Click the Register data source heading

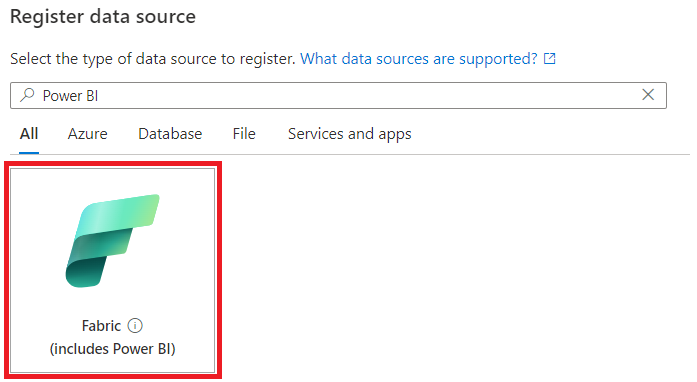[x=103, y=16]
